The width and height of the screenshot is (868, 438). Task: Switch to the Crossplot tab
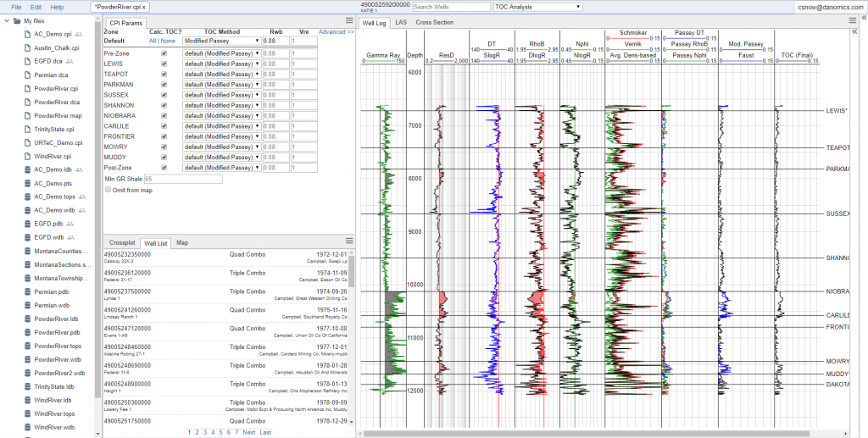pos(122,243)
